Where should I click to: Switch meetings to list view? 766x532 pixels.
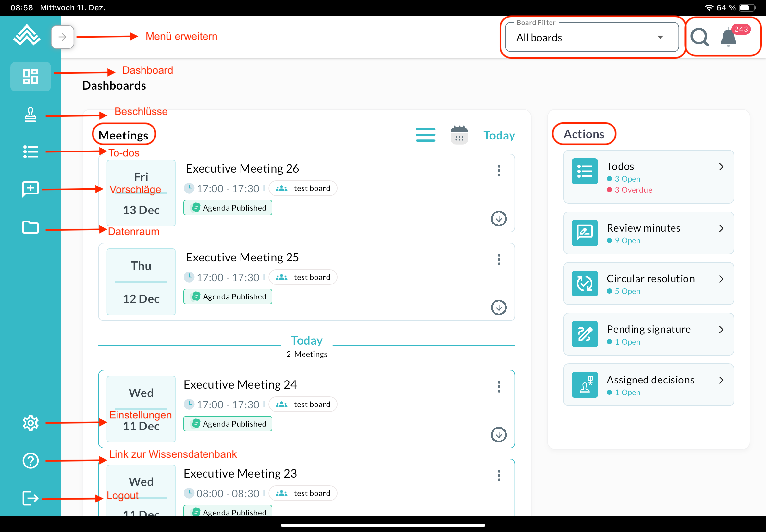pyautogui.click(x=426, y=135)
